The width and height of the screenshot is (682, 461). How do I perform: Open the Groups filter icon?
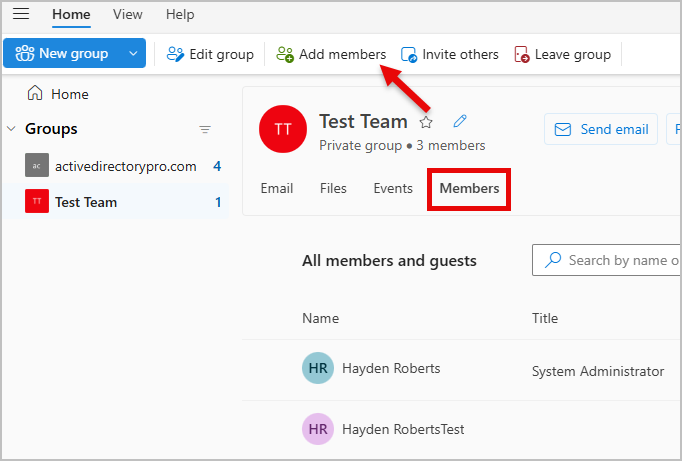point(205,129)
